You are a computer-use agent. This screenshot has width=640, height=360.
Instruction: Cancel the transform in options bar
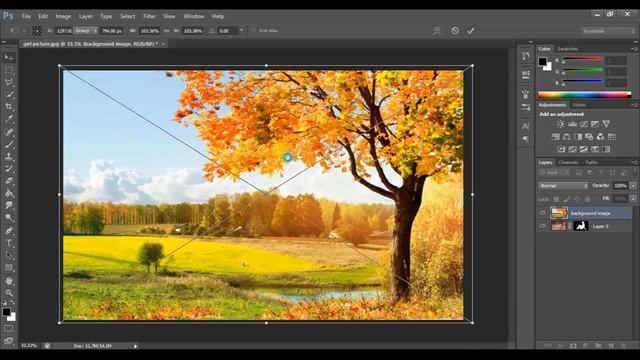(x=455, y=31)
